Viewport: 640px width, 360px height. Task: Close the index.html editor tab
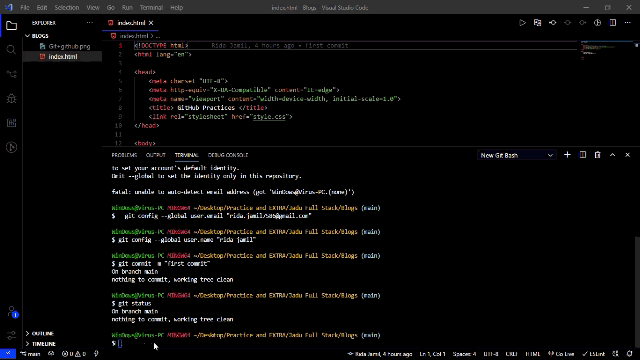(151, 23)
